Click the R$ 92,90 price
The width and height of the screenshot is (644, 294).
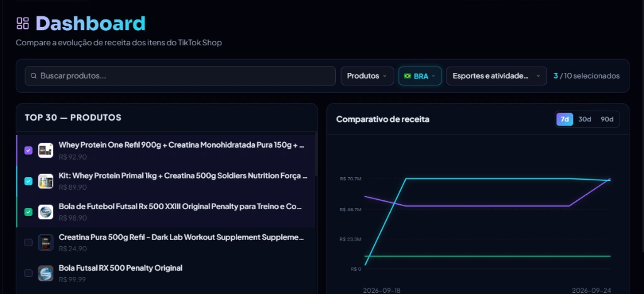[73, 157]
